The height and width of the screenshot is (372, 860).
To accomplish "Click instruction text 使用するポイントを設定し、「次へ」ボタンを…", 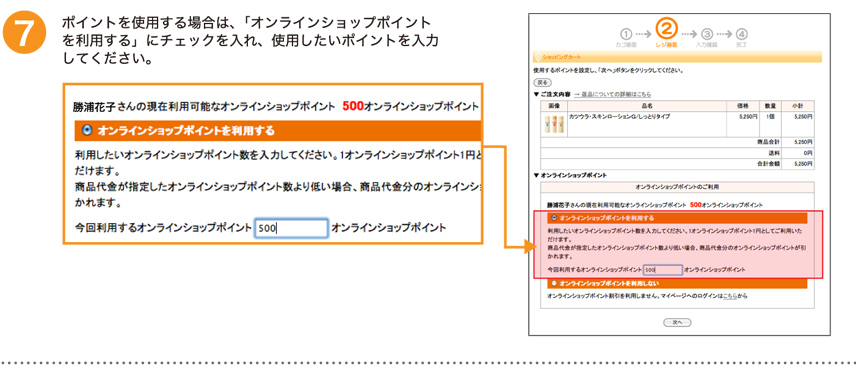I will pyautogui.click(x=608, y=71).
